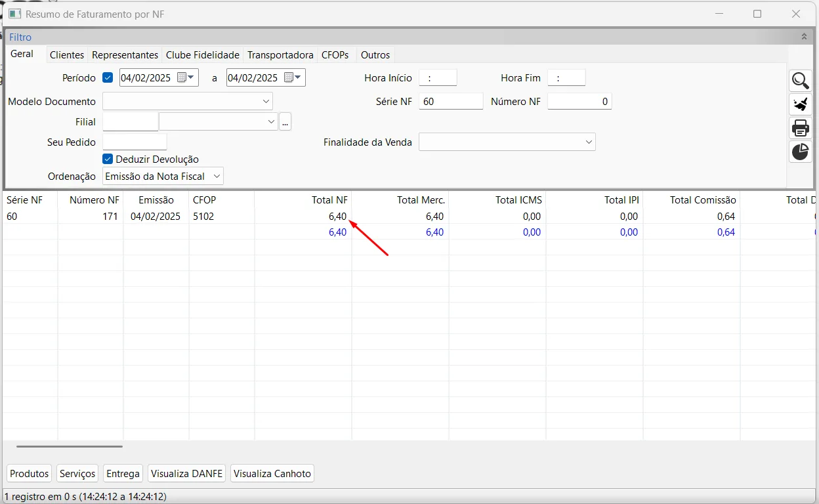819x504 pixels.
Task: Clear filters with the broom icon
Action: pyautogui.click(x=800, y=104)
